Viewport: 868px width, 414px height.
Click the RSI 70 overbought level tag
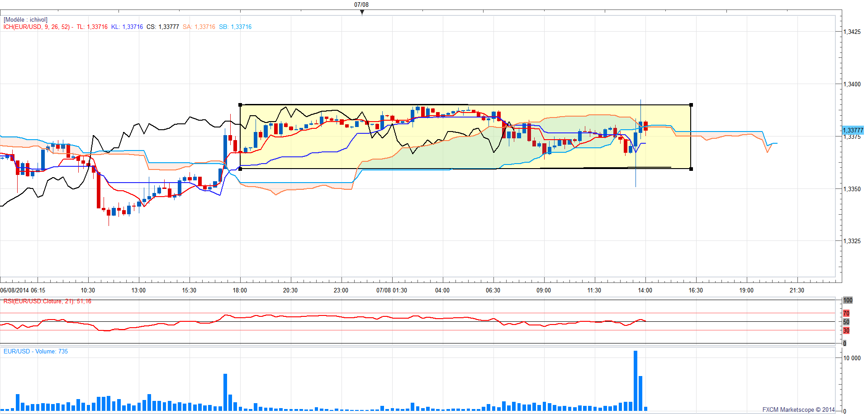tap(846, 313)
